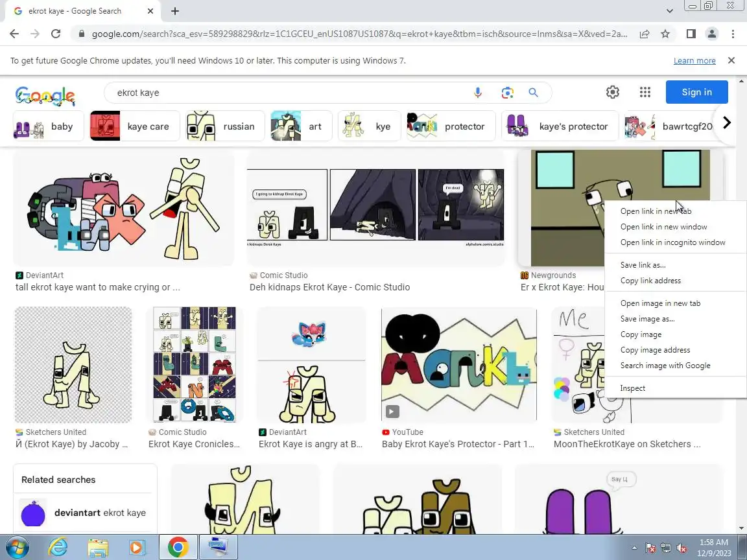747x560 pixels.
Task: Select 'Open link in new tab' menu item
Action: click(x=675, y=211)
